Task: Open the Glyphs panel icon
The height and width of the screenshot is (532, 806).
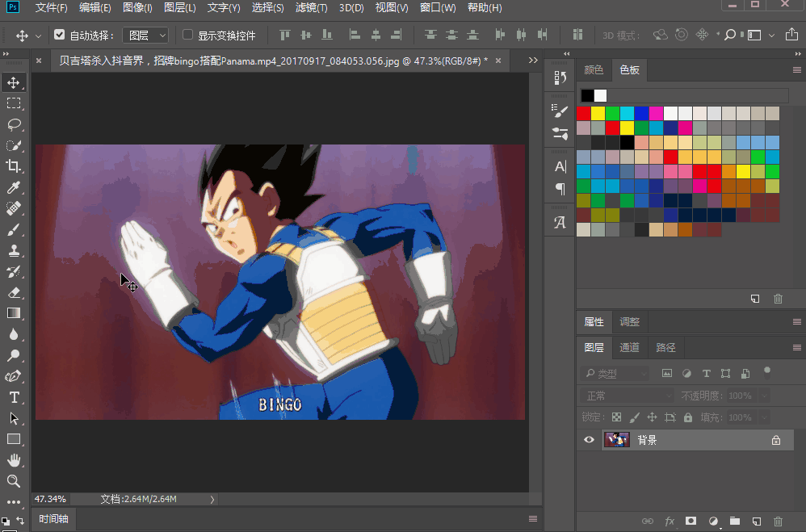Action: 560,223
